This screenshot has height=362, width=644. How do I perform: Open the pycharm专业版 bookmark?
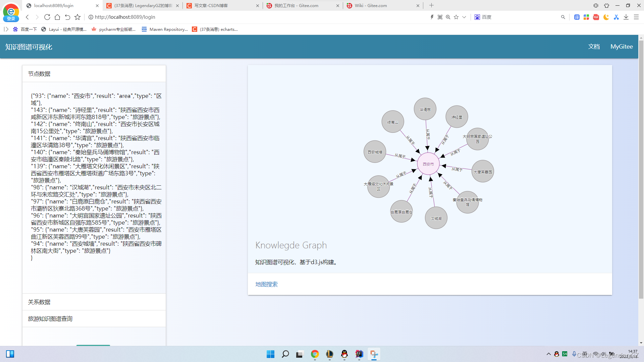pos(113,29)
